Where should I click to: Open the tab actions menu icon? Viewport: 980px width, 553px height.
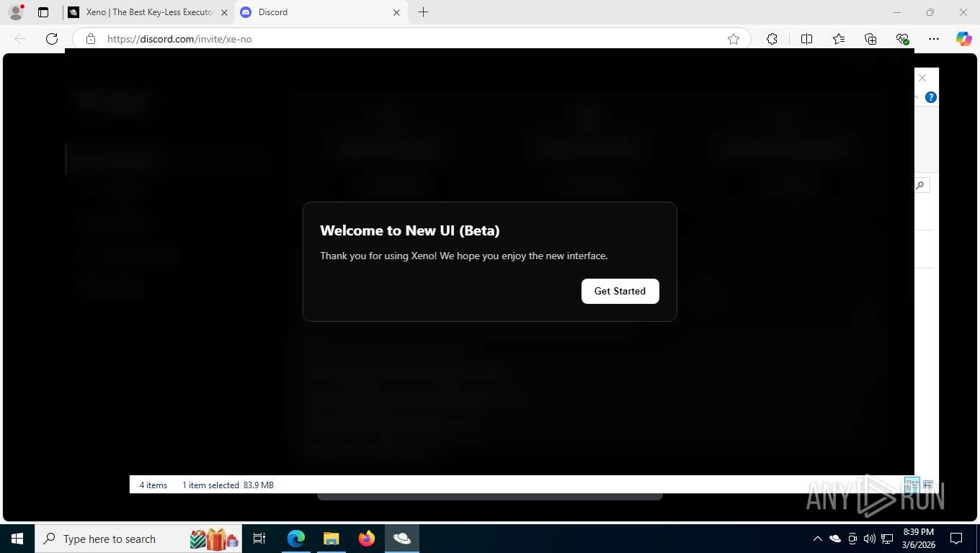pos(43,12)
